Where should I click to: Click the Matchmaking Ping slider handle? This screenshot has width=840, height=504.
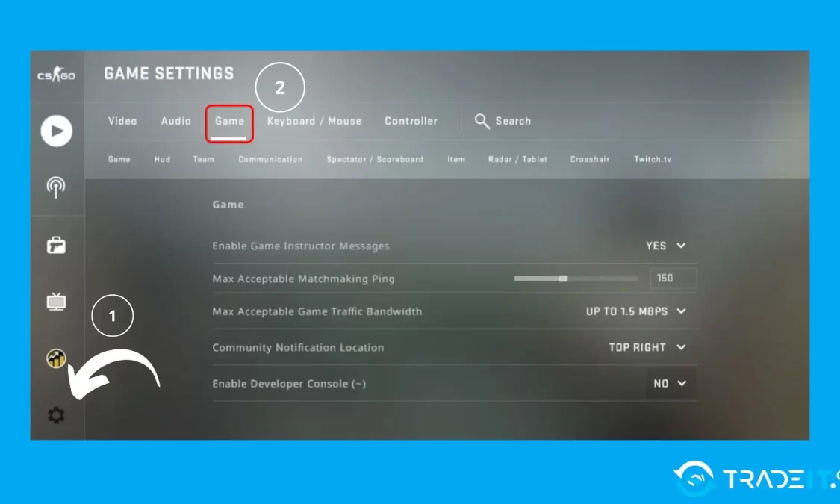(x=562, y=279)
